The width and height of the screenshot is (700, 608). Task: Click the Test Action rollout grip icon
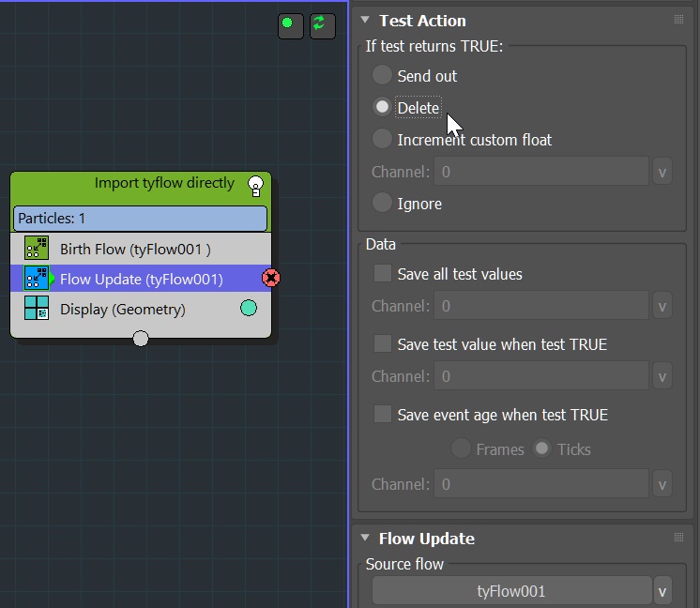click(678, 19)
